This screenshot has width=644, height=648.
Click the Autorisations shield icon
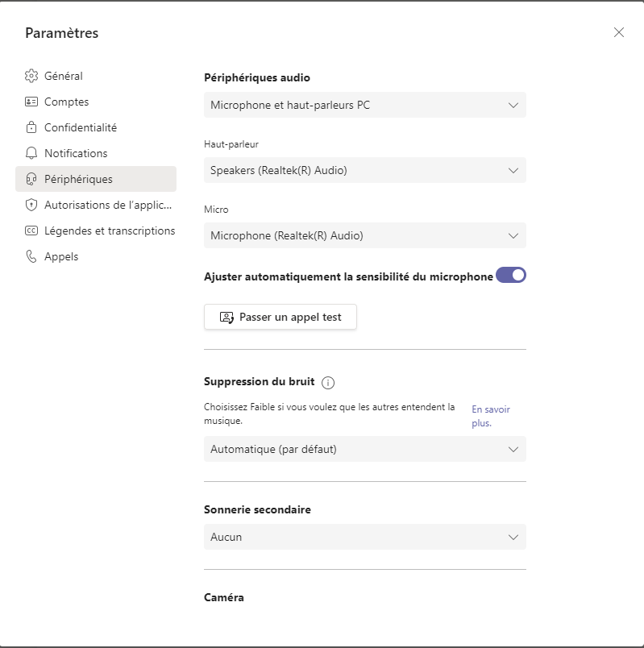[x=31, y=205]
